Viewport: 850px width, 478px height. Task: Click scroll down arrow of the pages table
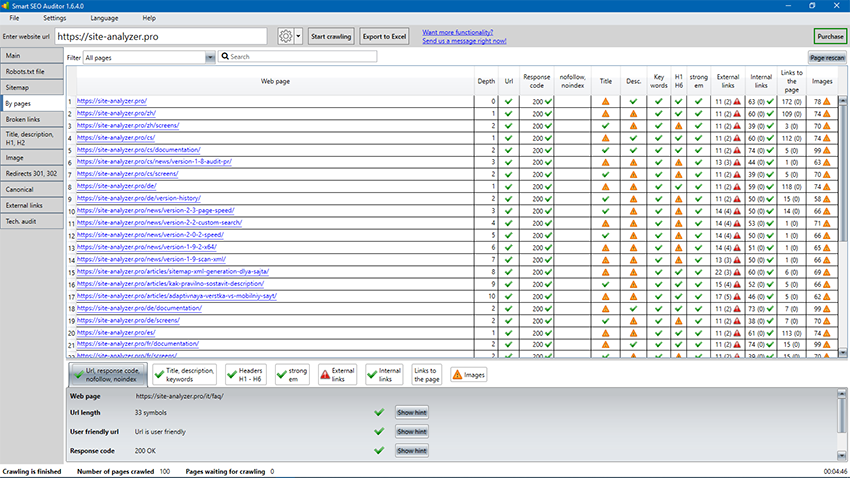pyautogui.click(x=842, y=352)
